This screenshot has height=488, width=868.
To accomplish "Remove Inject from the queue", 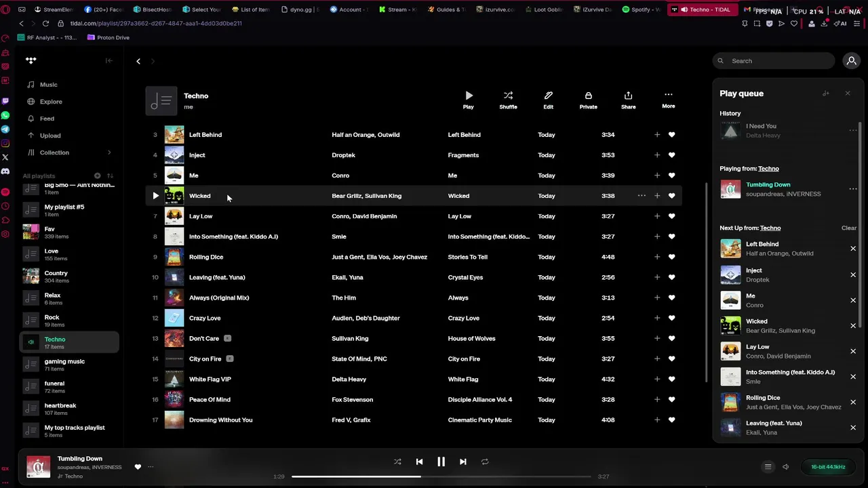I will (x=853, y=274).
